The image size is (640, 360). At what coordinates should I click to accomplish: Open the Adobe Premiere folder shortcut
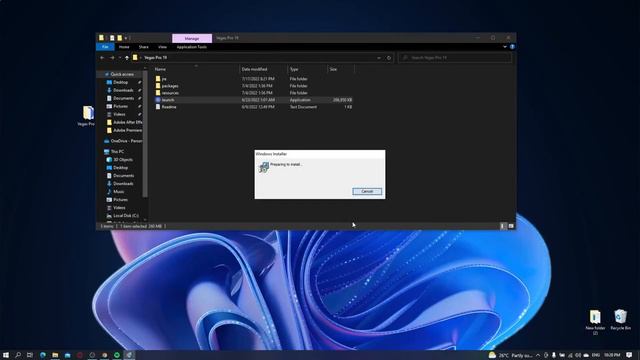pyautogui.click(x=127, y=130)
